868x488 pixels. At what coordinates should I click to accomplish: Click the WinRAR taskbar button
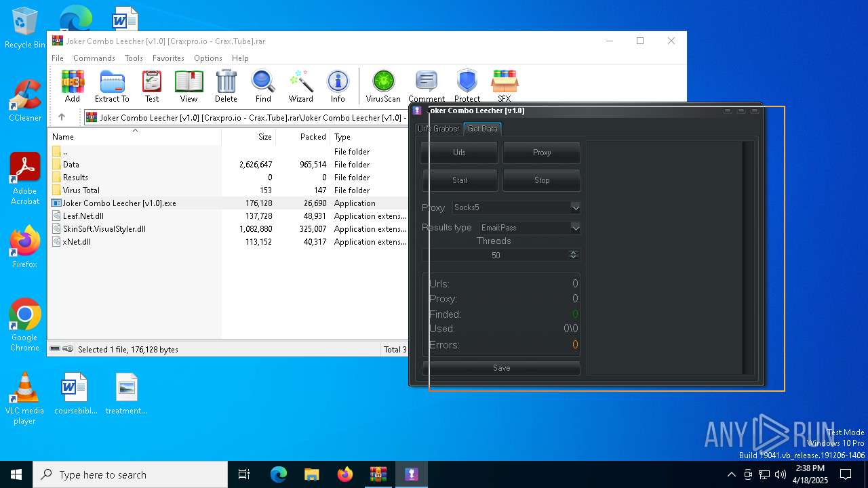coord(378,474)
